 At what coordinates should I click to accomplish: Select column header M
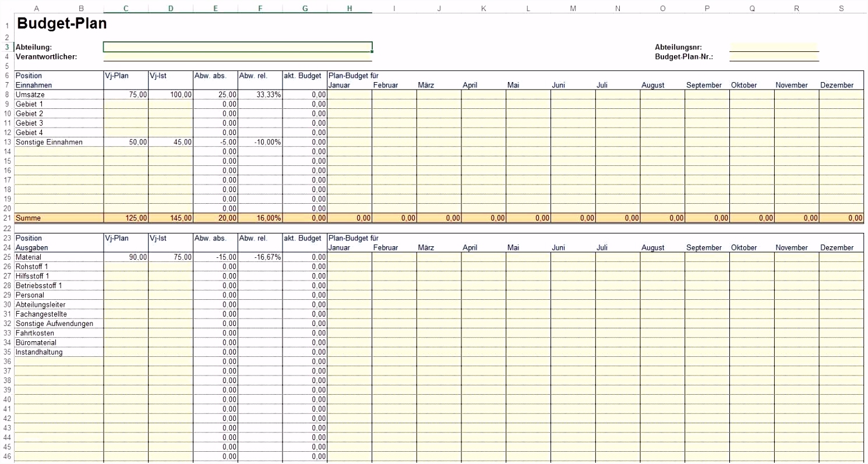[x=573, y=8]
